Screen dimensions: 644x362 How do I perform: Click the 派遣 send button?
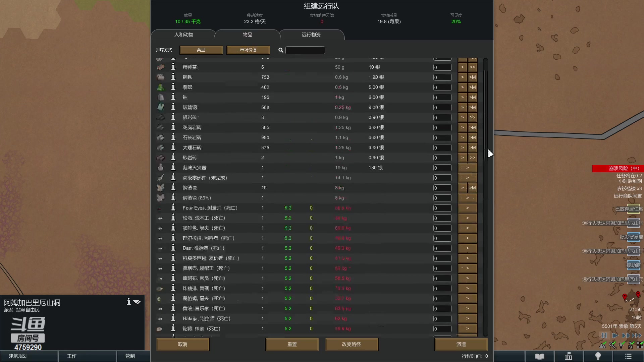(x=461, y=344)
